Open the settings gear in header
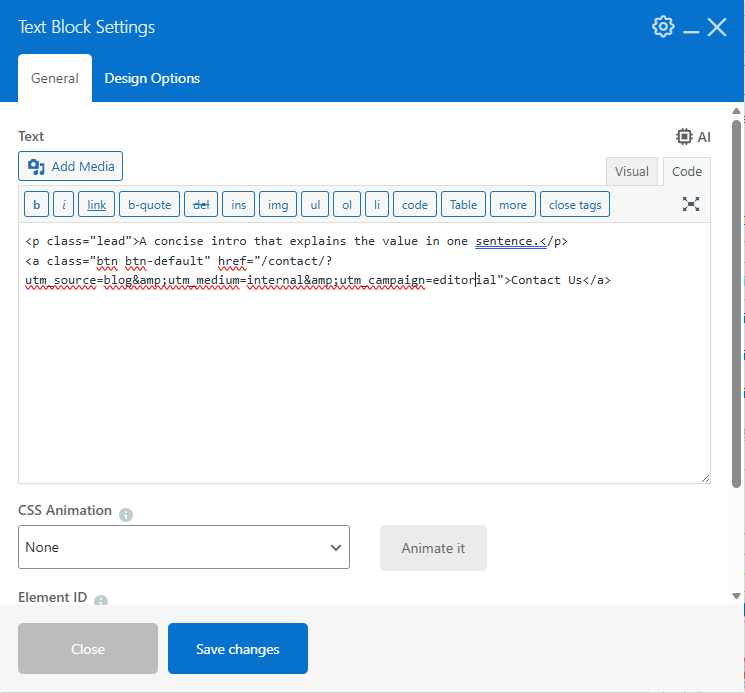The width and height of the screenshot is (745, 693). 663,27
